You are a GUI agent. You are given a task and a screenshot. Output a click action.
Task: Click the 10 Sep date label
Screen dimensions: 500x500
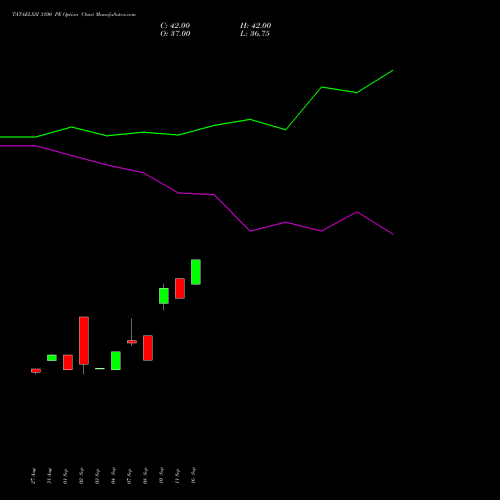[x=161, y=476]
